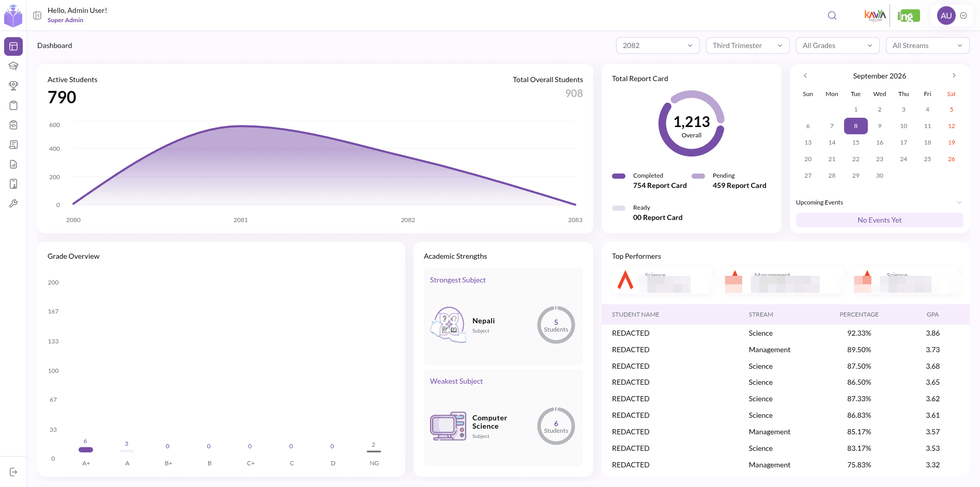980x487 pixels.
Task: Click the A+ grade bar
Action: pos(86,450)
